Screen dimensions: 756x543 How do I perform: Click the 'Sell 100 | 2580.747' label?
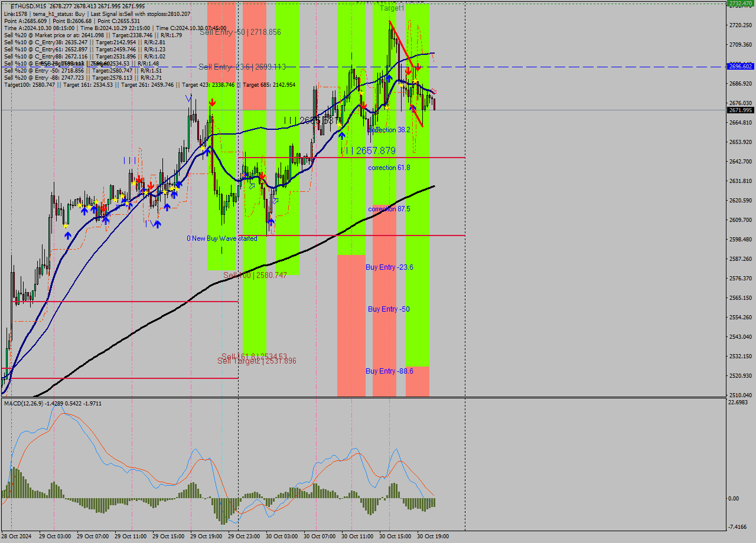tap(255, 275)
